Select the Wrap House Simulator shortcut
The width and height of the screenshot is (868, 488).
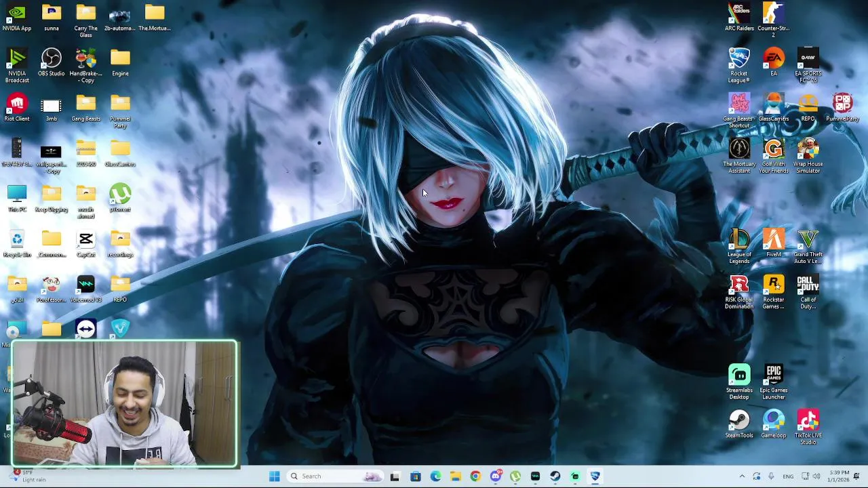808,157
